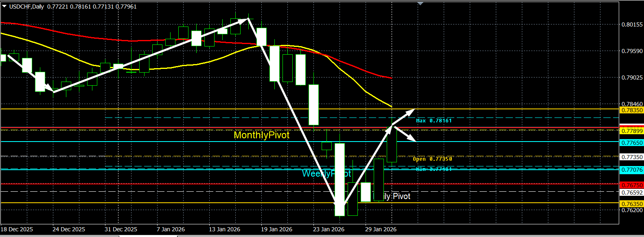Click the 24 Dec 2025 date label
The width and height of the screenshot is (644, 237).
coord(69,229)
